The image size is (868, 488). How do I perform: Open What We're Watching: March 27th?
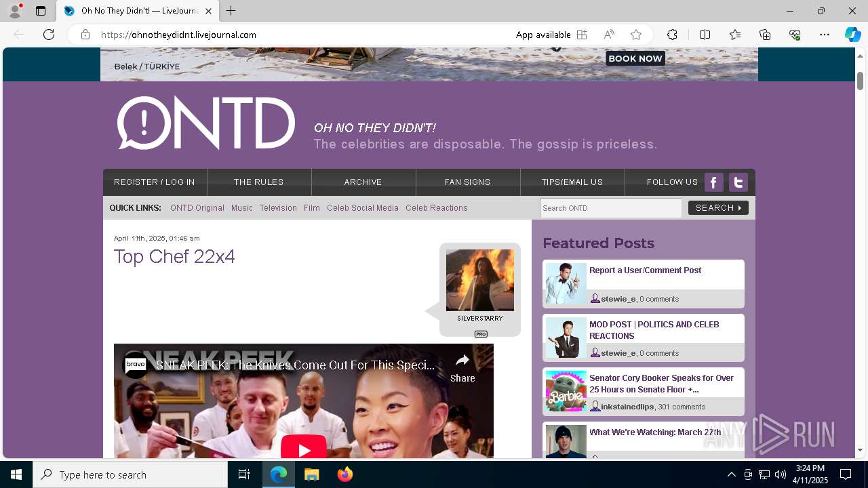click(x=655, y=432)
